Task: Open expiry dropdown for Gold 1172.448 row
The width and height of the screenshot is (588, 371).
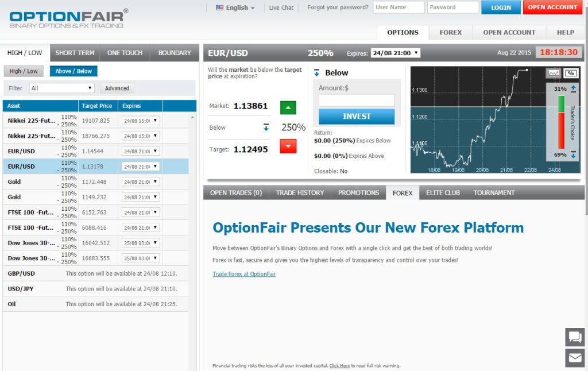Action: click(141, 182)
